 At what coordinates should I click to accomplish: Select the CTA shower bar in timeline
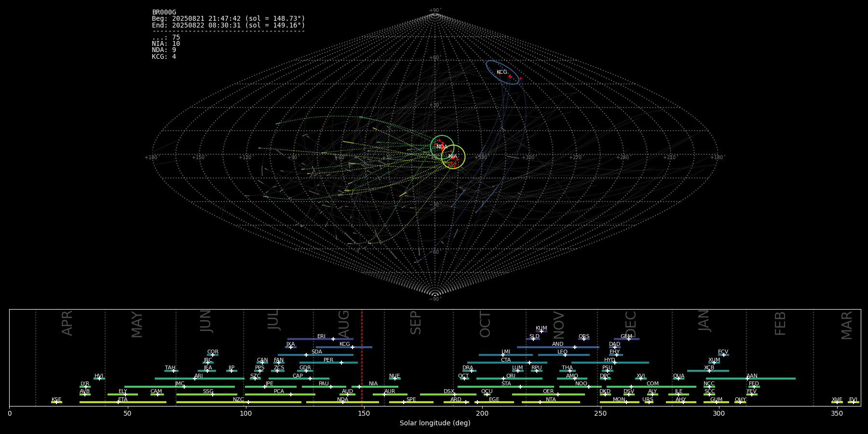coord(507,363)
